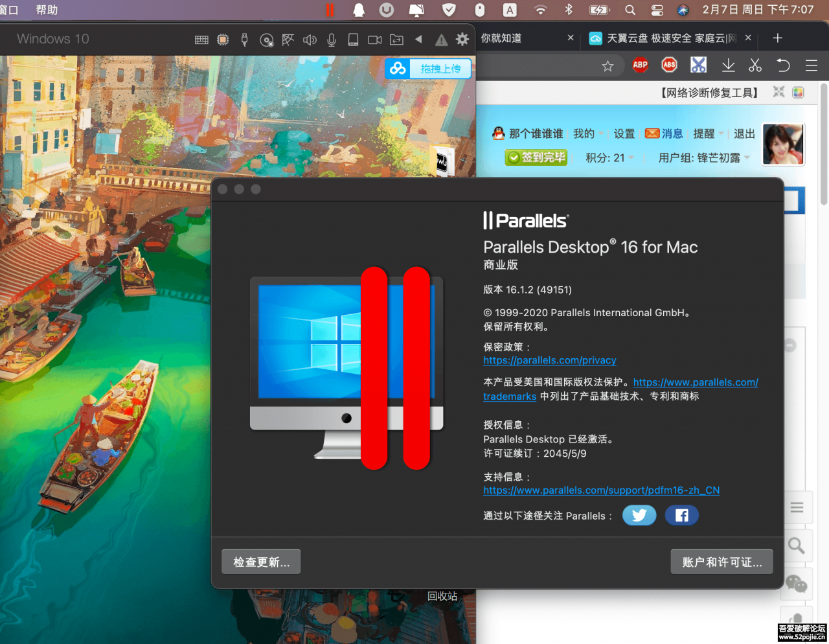Click the network web icon in VM toolbar
This screenshot has height=644, width=829.
click(288, 40)
